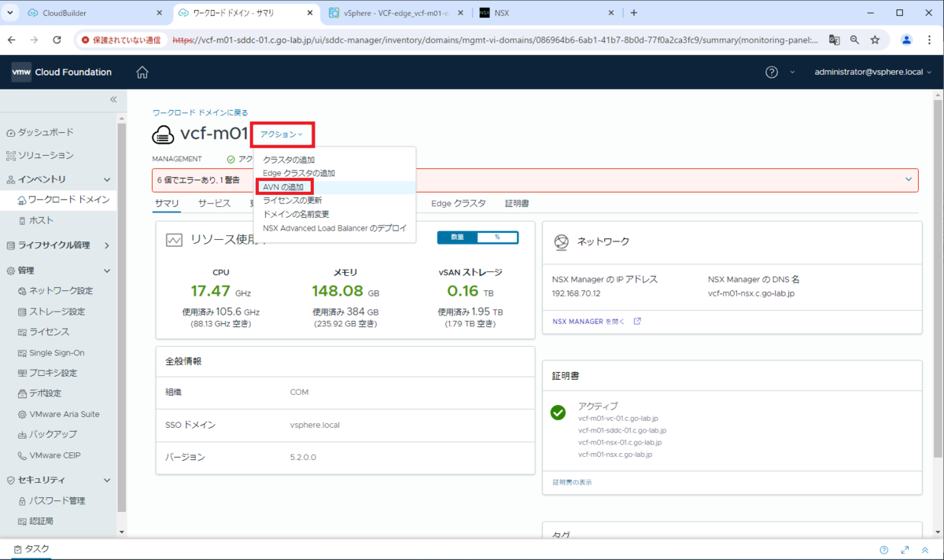Viewport: 944px width, 560px height.
Task: Expand the task panel with the arrows icon
Action: click(905, 550)
